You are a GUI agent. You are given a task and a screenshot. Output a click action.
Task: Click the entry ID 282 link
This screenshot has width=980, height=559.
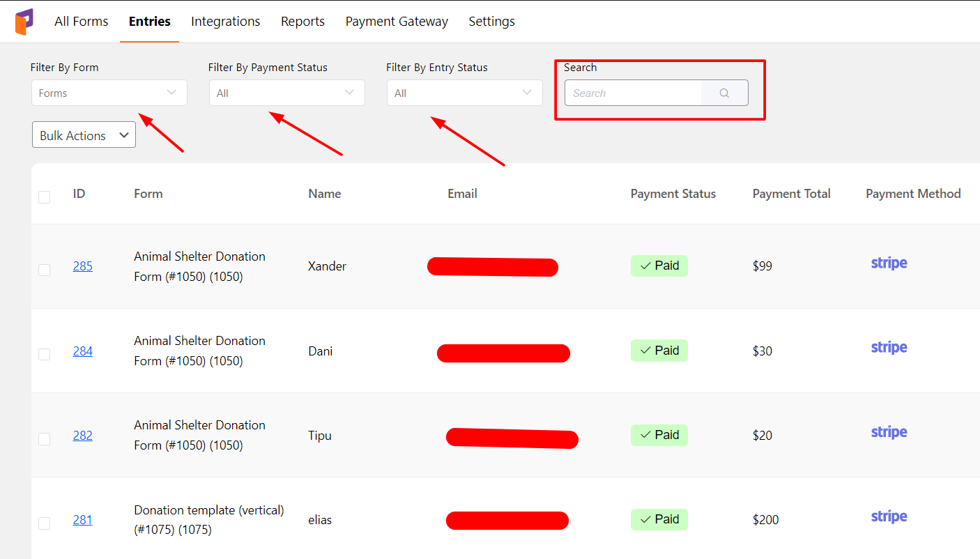click(82, 435)
